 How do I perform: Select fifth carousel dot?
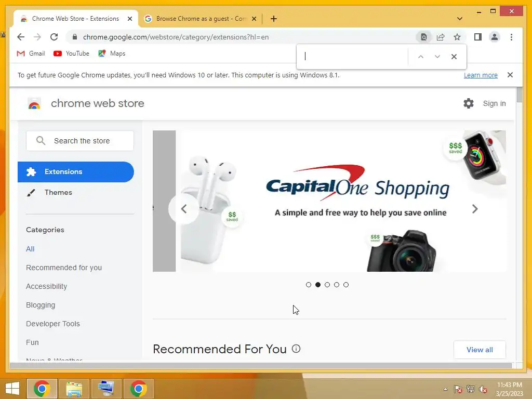pyautogui.click(x=345, y=285)
